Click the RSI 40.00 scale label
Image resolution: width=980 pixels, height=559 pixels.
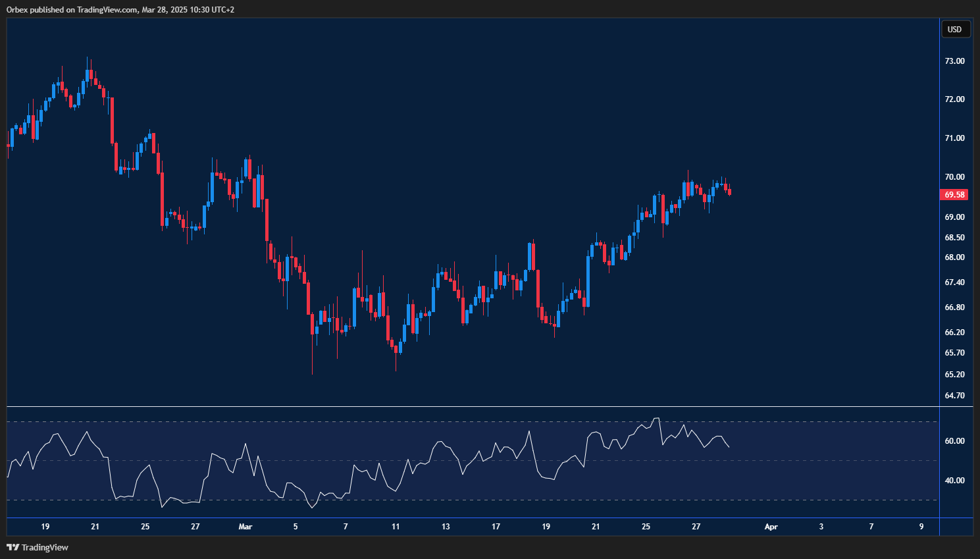coord(954,481)
